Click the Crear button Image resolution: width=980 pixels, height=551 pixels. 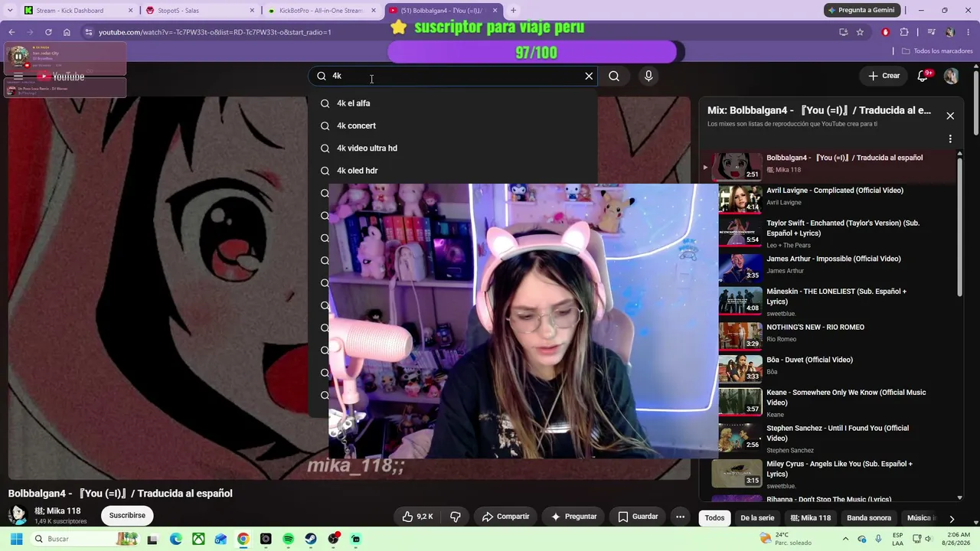[884, 76]
